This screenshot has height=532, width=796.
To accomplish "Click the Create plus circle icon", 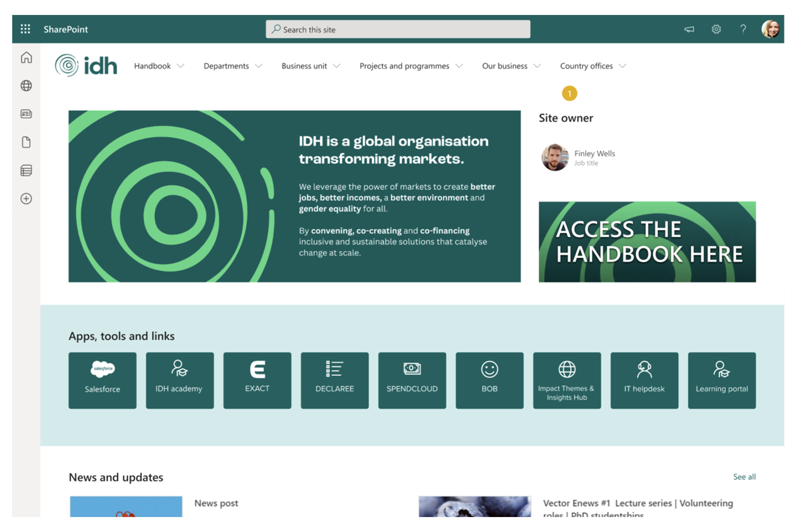I will pyautogui.click(x=26, y=199).
